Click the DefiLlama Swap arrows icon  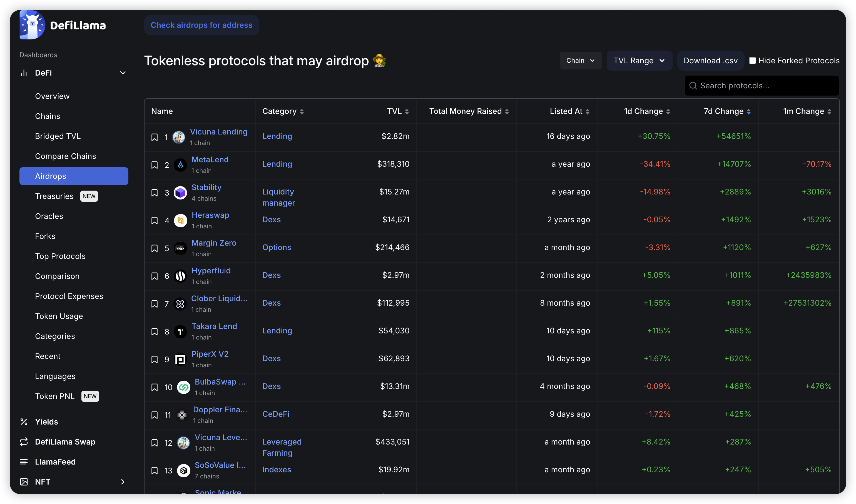coord(24,442)
